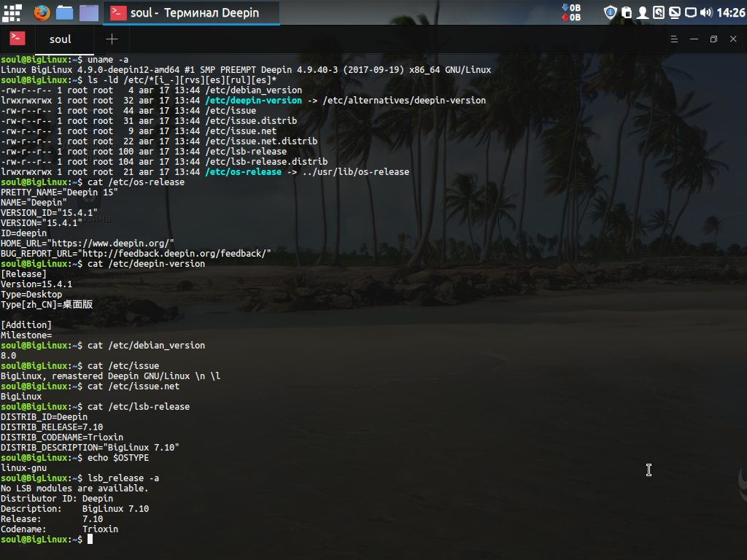Click the cyan '/etc/deepin-version' symlink name
This screenshot has height=560, width=747.
tap(254, 101)
